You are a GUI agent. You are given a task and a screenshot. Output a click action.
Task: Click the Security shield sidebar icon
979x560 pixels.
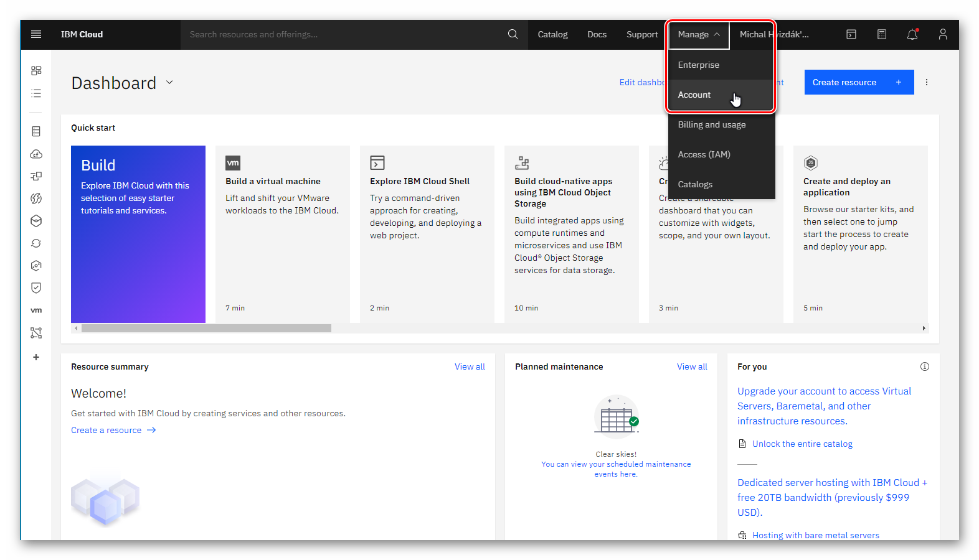pos(36,287)
